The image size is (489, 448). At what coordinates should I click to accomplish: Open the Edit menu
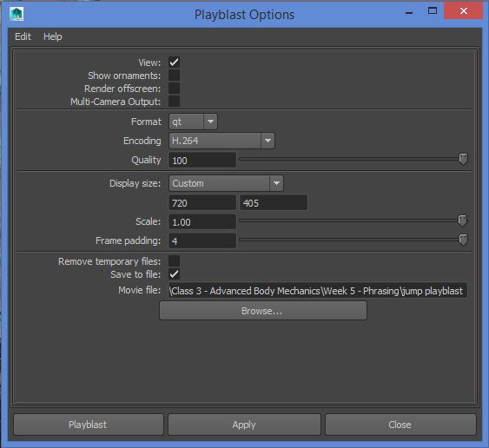[x=23, y=36]
